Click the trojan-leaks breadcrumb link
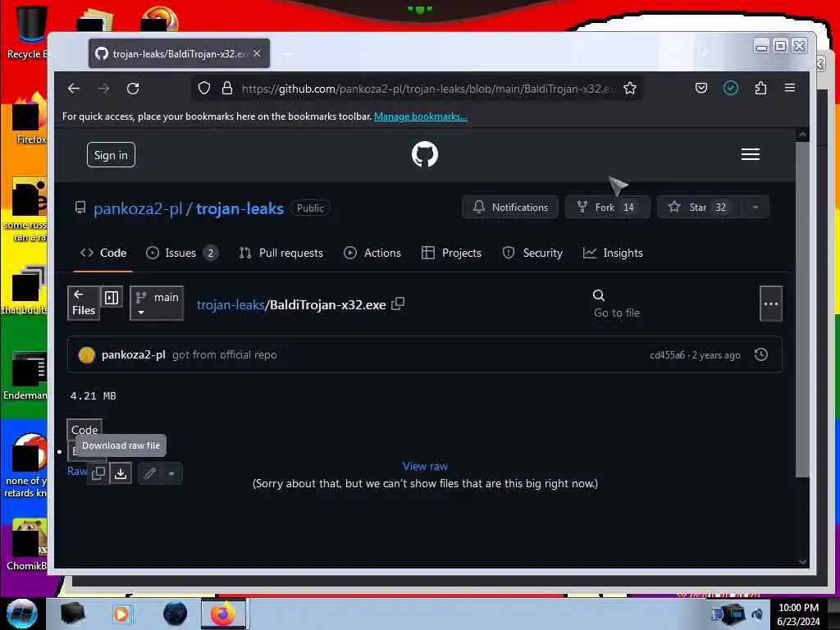Viewport: 840px width, 630px height. tap(231, 305)
